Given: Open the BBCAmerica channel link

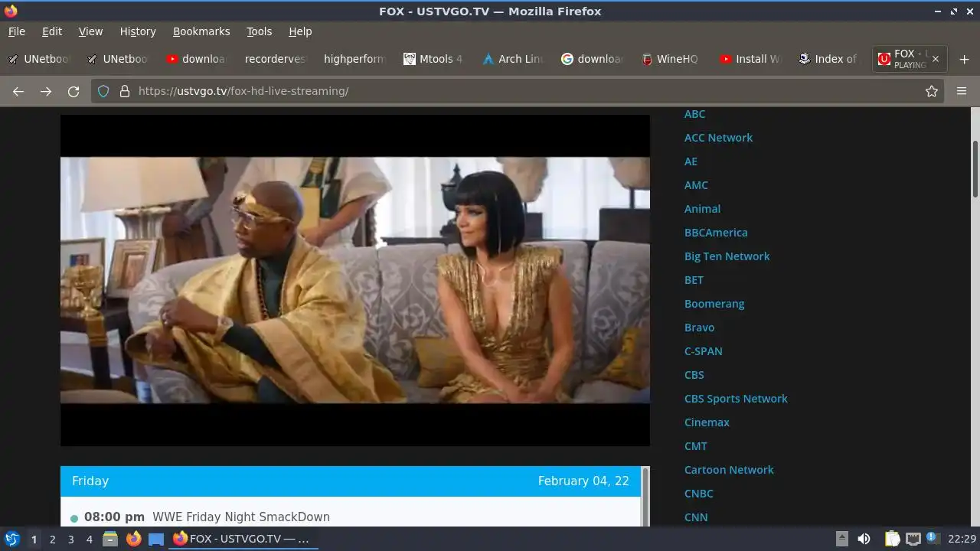Looking at the screenshot, I should click(x=716, y=233).
